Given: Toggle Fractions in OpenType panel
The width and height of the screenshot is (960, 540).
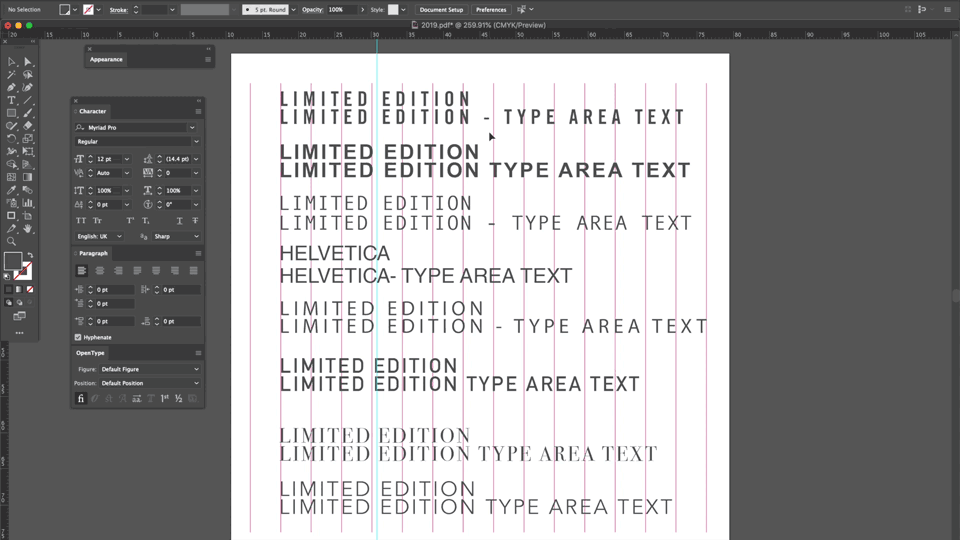Looking at the screenshot, I should click(x=179, y=399).
